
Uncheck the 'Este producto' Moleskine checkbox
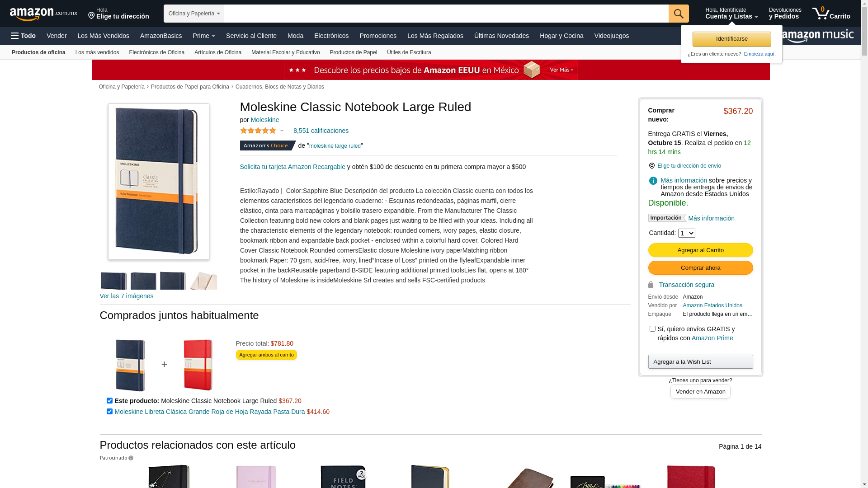(109, 401)
